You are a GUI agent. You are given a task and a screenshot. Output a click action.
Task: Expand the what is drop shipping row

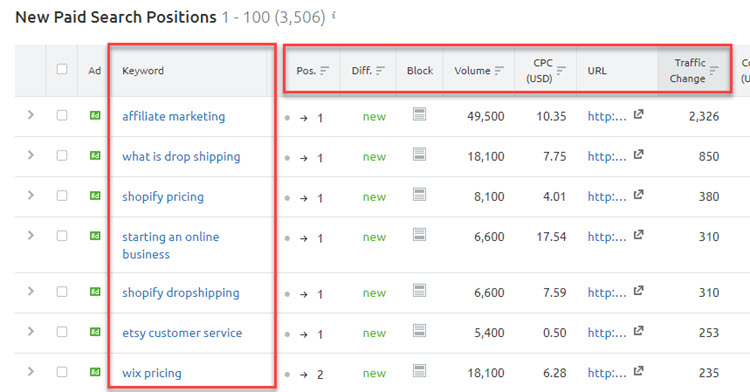click(x=31, y=155)
